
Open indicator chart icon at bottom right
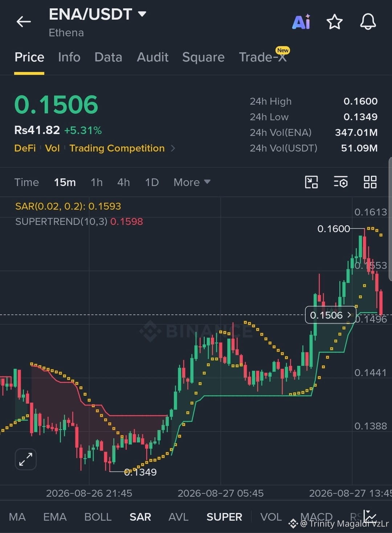coord(370,516)
